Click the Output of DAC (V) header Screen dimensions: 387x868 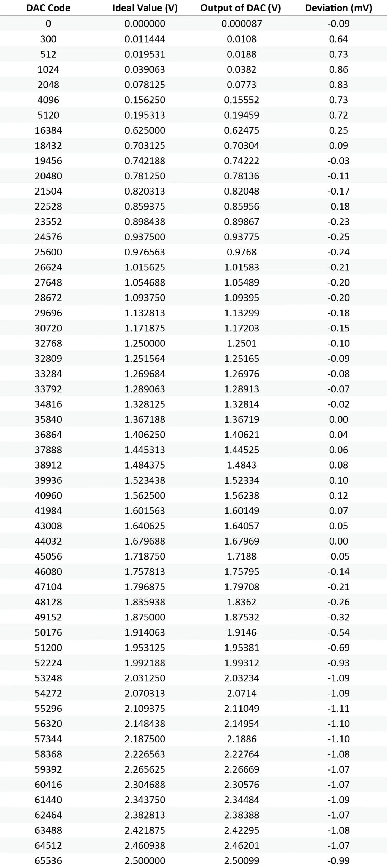pyautogui.click(x=240, y=8)
